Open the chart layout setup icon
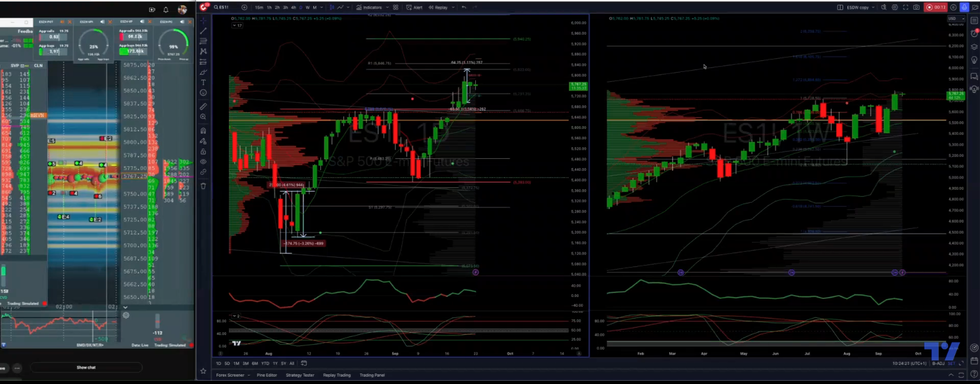Screen dimensions: 980x384 point(840,7)
